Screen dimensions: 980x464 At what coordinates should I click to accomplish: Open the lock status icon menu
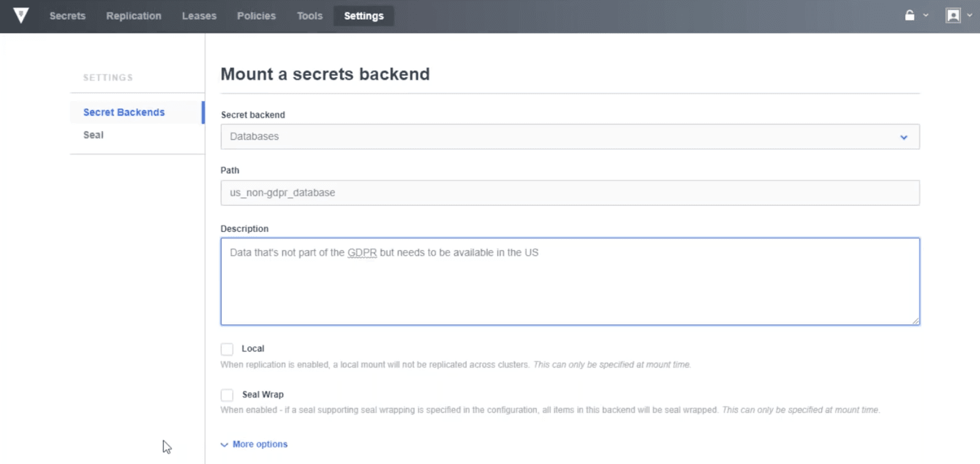910,15
